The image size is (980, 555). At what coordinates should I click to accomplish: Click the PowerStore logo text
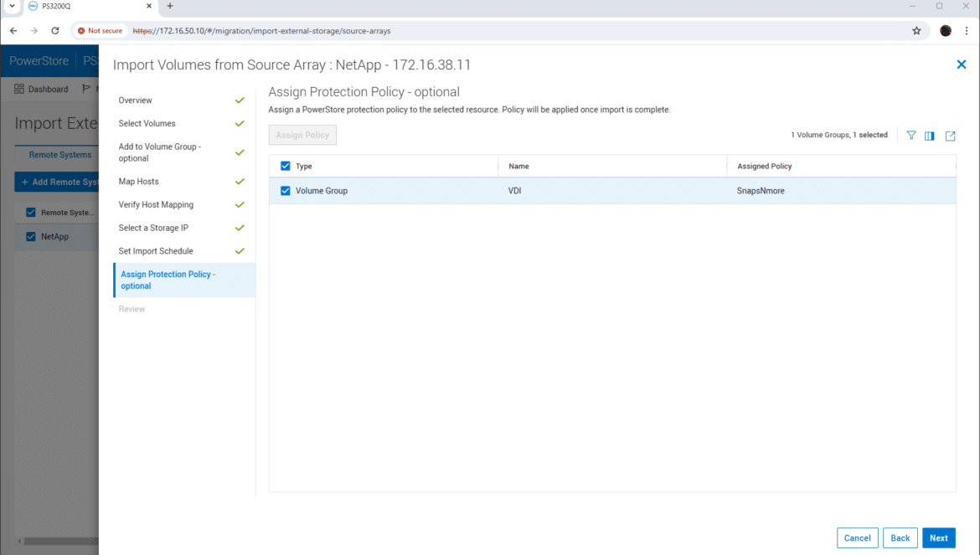[39, 60]
